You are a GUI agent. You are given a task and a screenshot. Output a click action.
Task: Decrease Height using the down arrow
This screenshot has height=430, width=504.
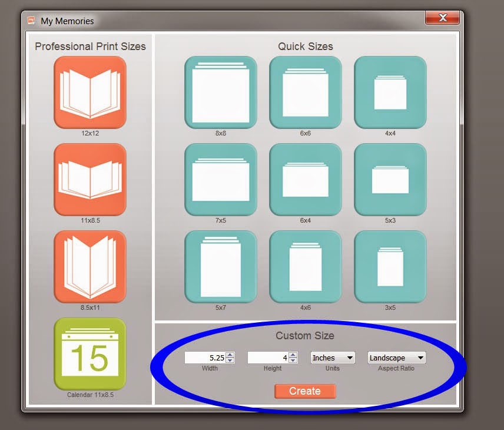pos(293,360)
